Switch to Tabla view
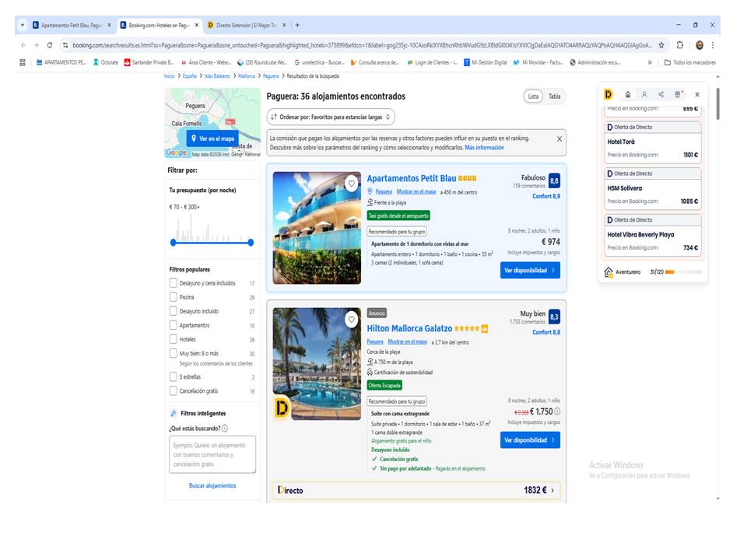This screenshot has height=560, width=747. click(x=554, y=96)
